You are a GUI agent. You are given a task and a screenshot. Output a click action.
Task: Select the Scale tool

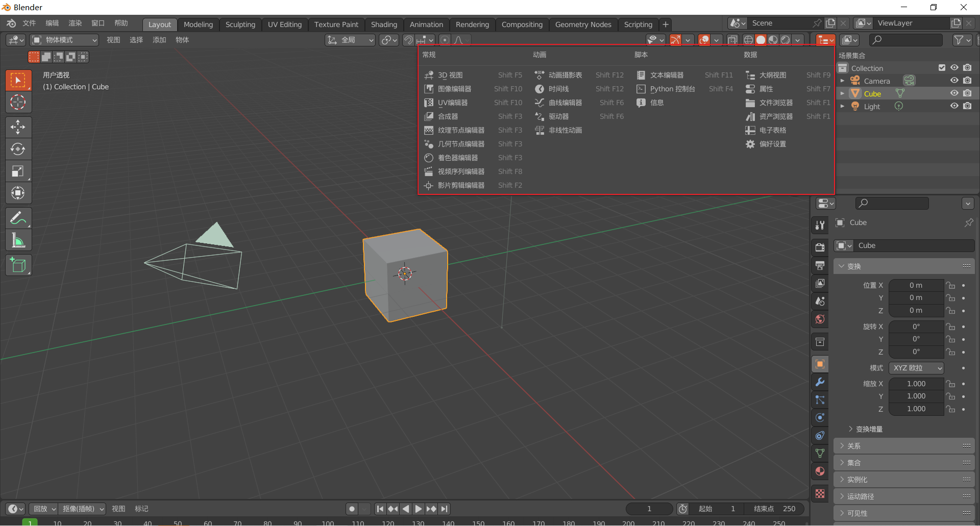point(18,171)
